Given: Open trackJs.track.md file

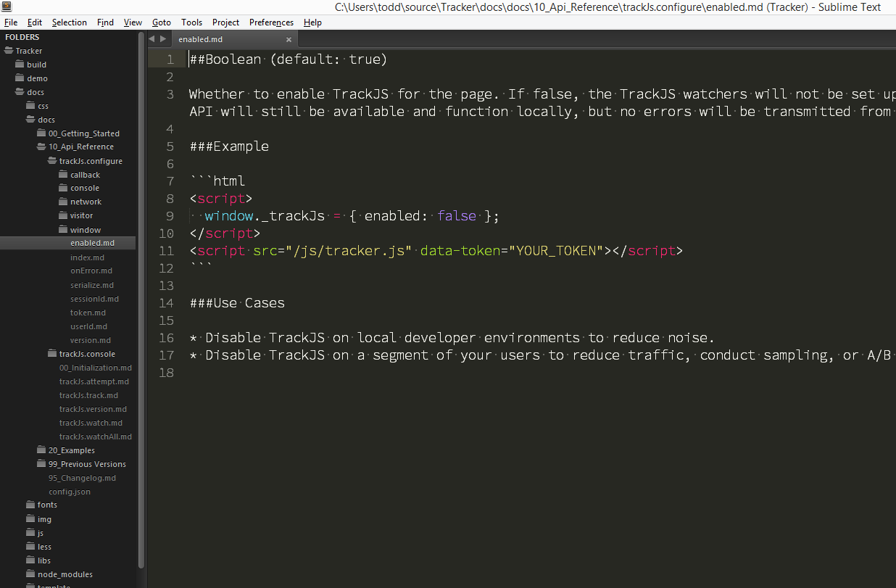Looking at the screenshot, I should 88,395.
